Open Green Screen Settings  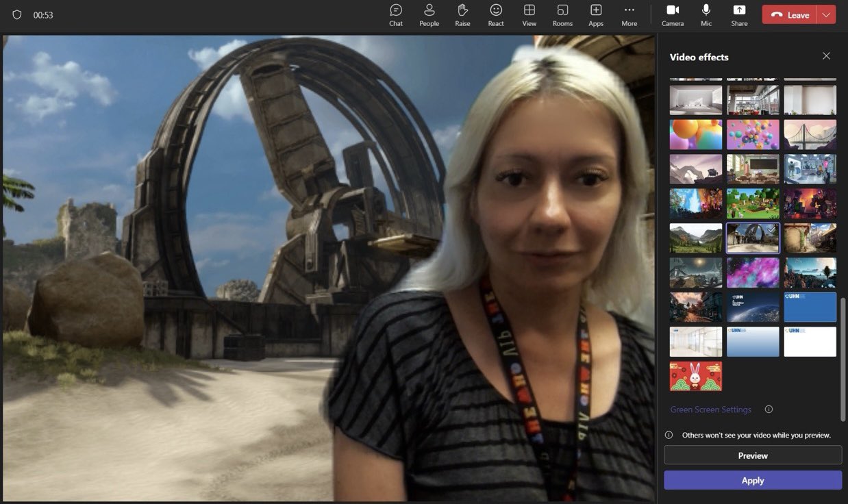[x=710, y=409]
